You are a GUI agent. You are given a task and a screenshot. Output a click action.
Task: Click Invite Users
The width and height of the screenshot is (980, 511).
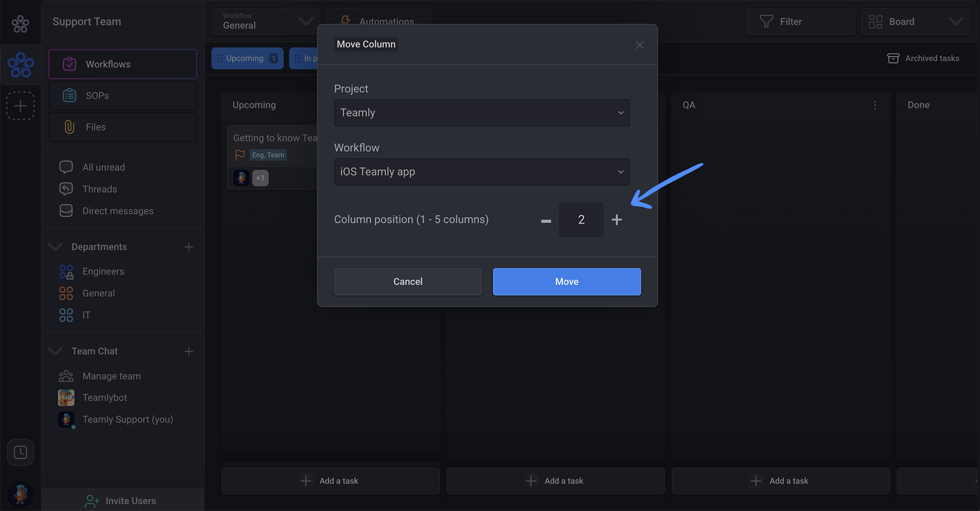pyautogui.click(x=122, y=500)
